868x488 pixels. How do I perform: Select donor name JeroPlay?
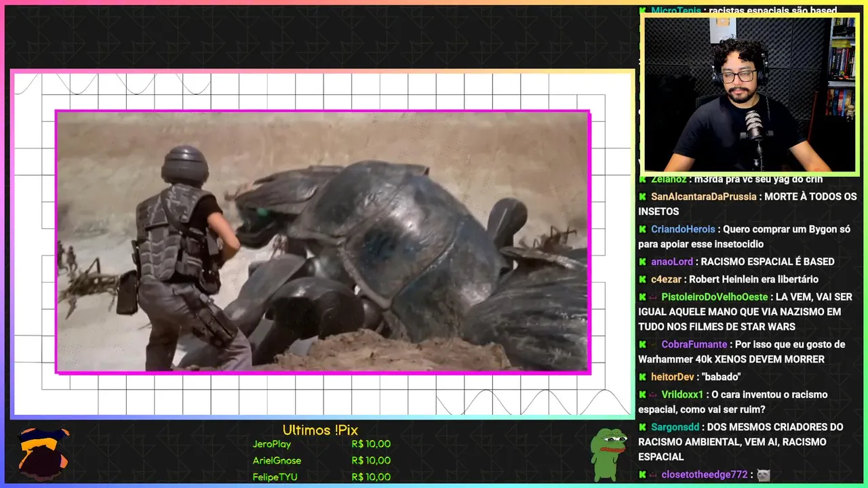(x=272, y=444)
